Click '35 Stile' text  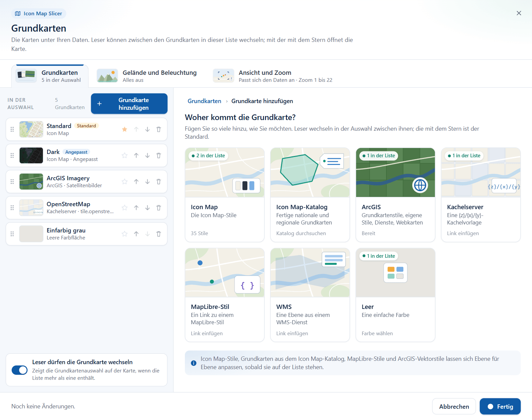point(199,233)
